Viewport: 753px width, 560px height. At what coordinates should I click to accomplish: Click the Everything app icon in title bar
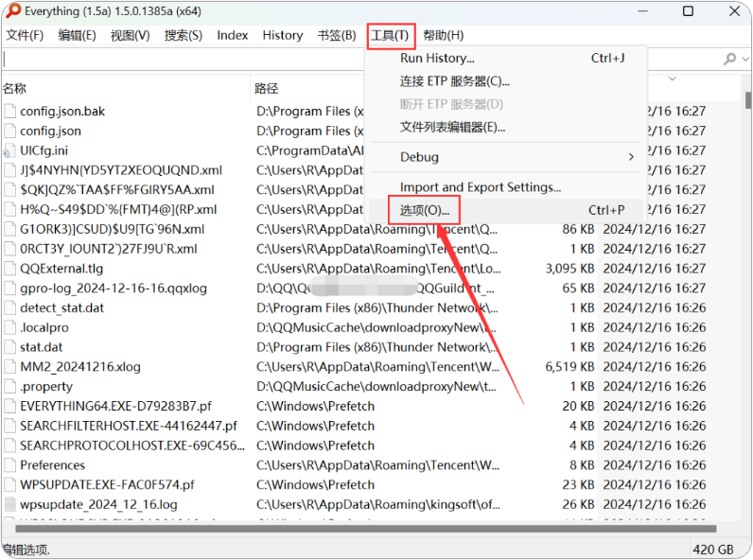[12, 10]
